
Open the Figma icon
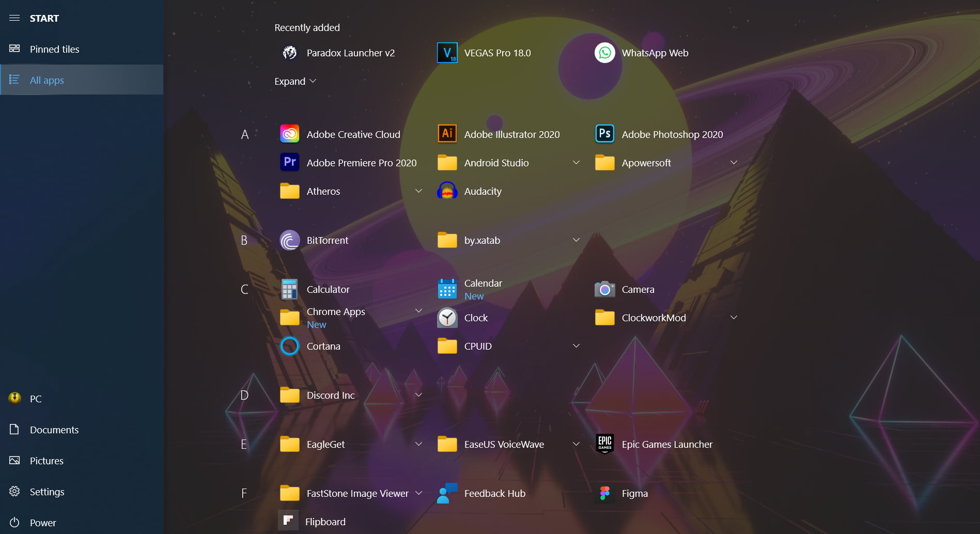605,493
